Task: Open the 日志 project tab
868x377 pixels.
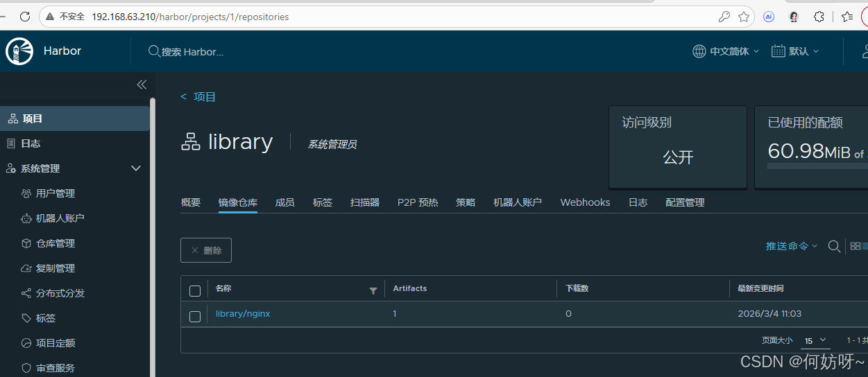Action: 638,202
